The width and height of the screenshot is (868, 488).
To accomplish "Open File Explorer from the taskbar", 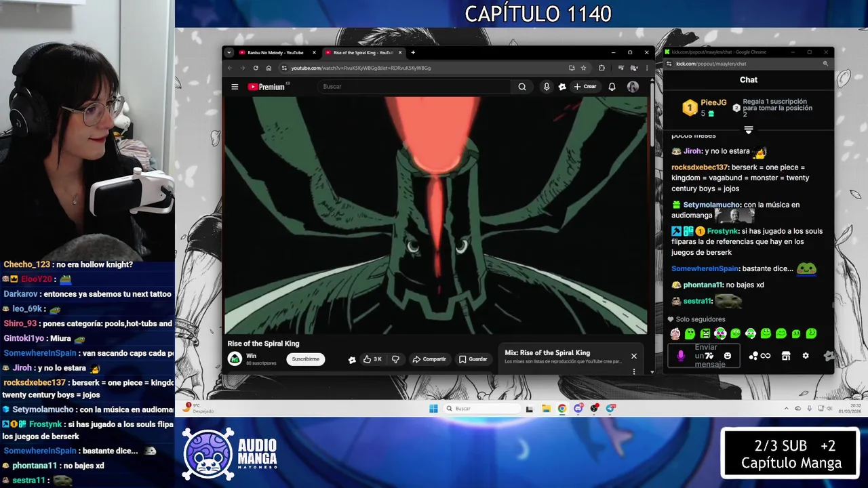I will tap(546, 409).
